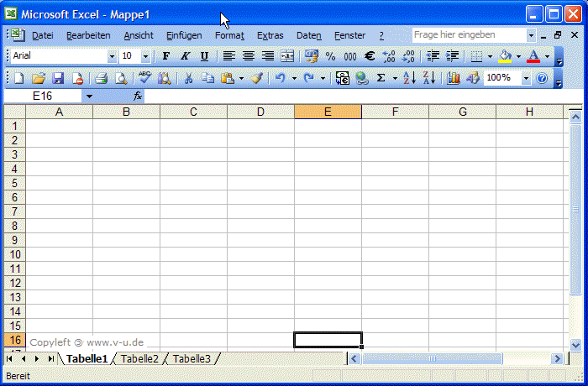The height and width of the screenshot is (386, 588).
Task: Copy selection icon
Action: [x=207, y=78]
